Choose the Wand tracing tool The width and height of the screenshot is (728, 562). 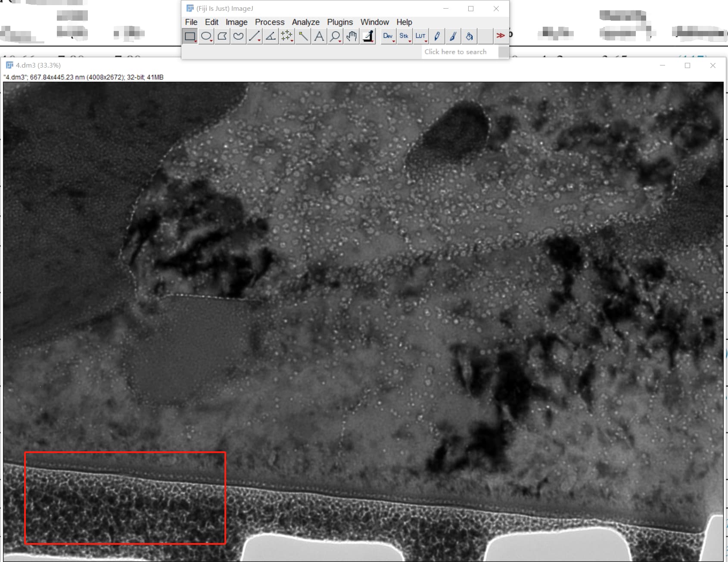point(303,36)
